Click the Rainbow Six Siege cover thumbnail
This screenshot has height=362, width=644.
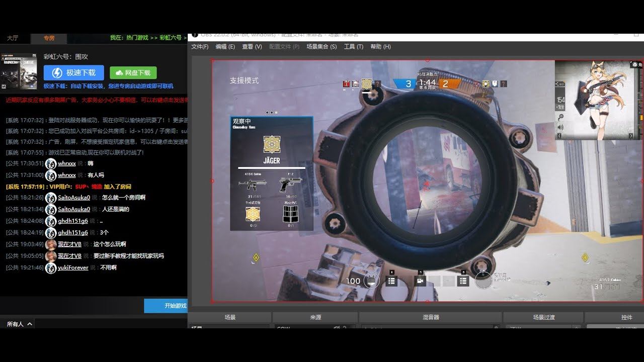pos(18,71)
